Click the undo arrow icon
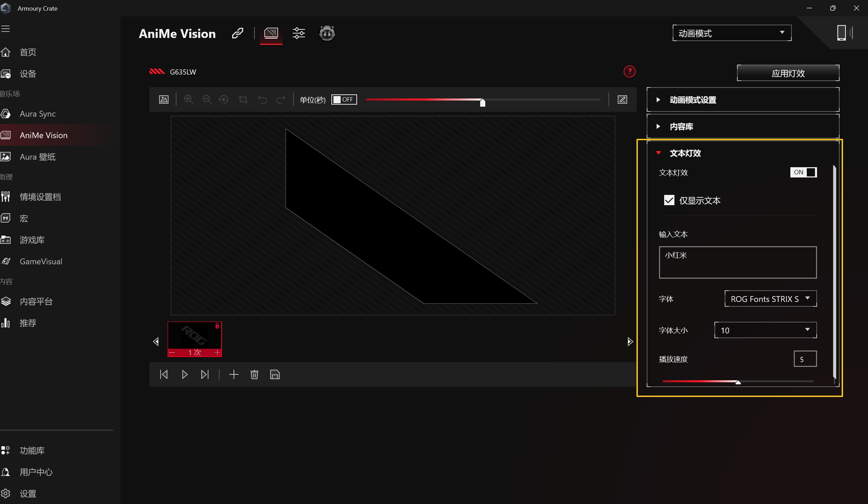 tap(262, 100)
